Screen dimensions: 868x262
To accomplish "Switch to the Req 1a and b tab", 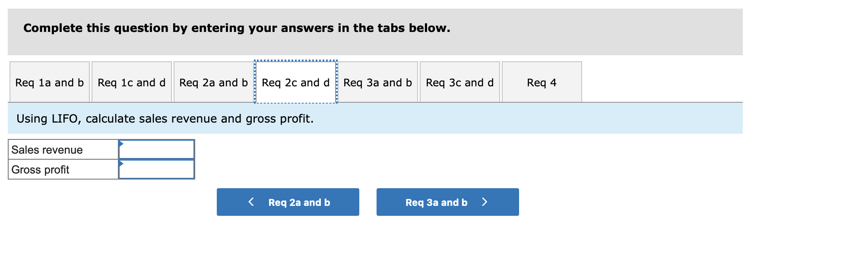I will tap(49, 82).
